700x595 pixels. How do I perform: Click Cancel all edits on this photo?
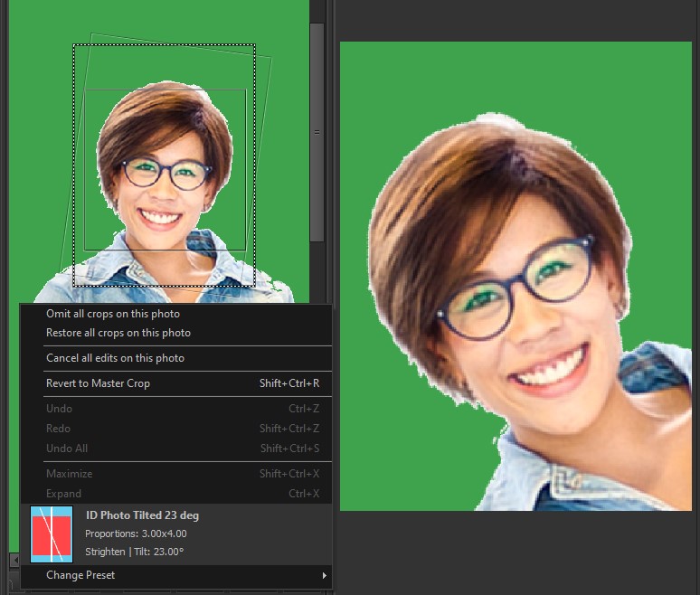click(x=115, y=358)
